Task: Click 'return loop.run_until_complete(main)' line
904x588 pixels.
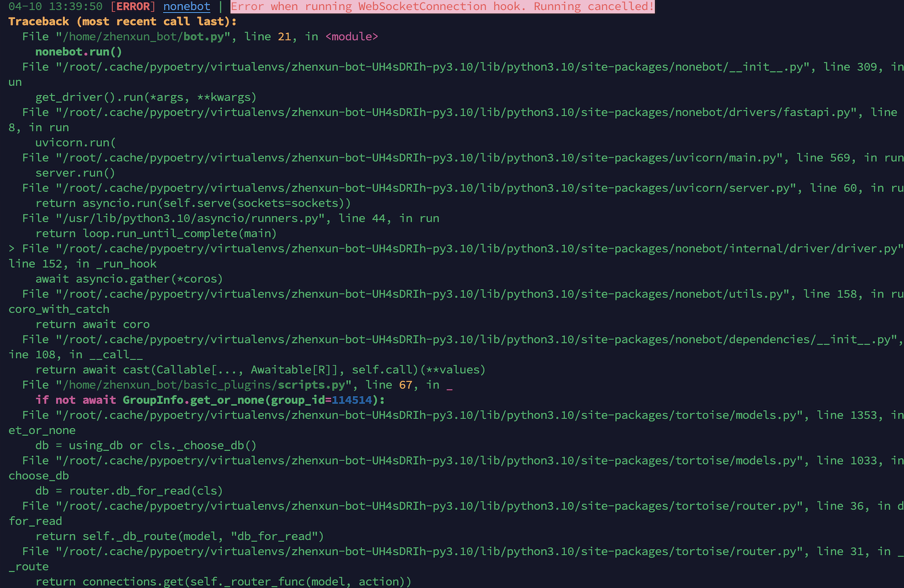Action: point(156,233)
